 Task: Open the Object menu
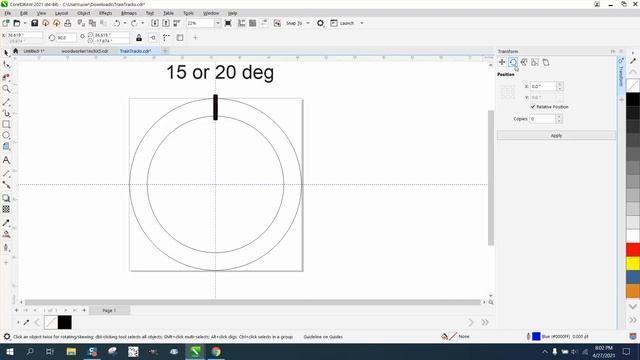tap(83, 13)
